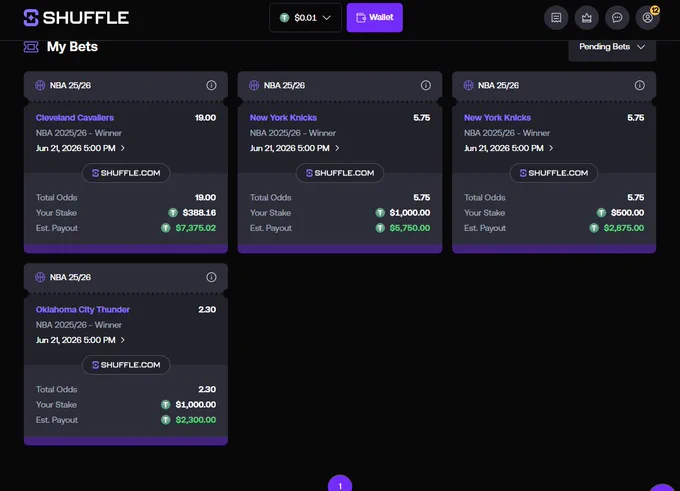Open the New York Knicks link on $1,000.00 bet

283,118
